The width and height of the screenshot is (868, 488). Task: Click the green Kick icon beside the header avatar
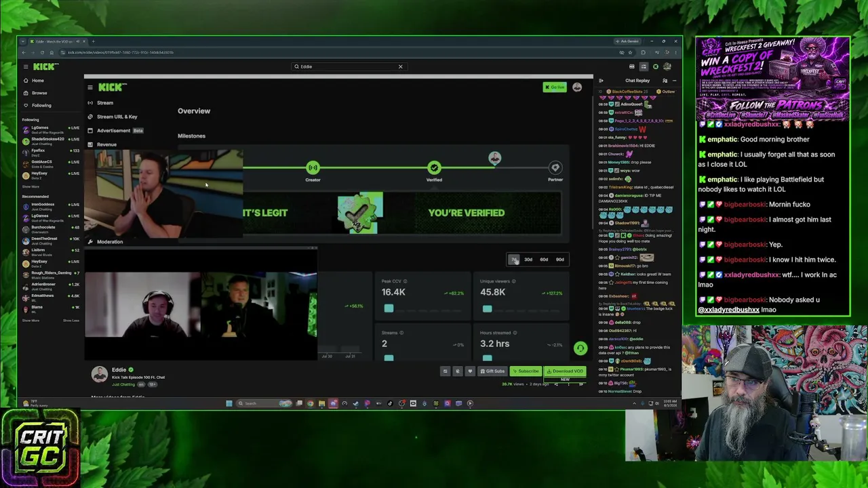point(656,66)
